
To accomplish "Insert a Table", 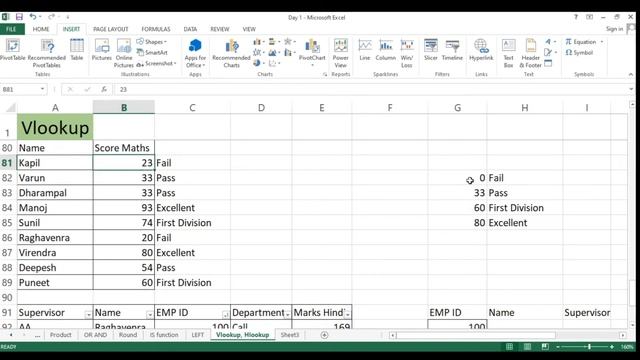I will [77, 50].
